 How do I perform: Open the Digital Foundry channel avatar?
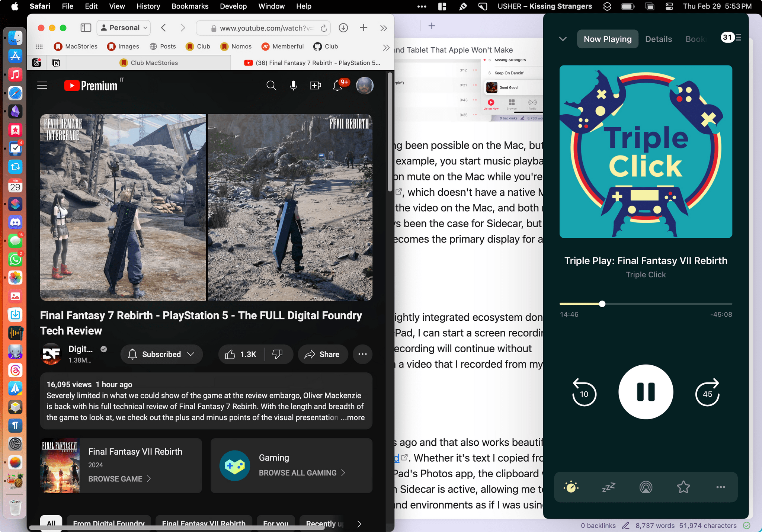pos(51,354)
